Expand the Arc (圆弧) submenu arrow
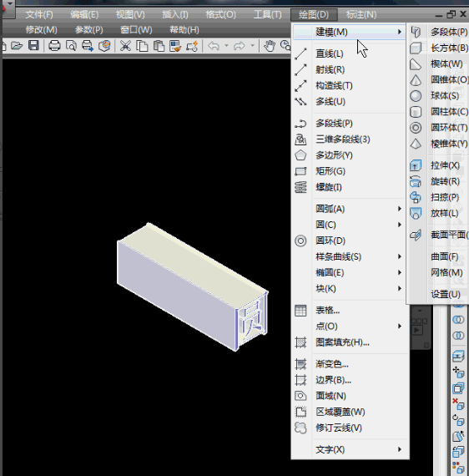The image size is (469, 476). (x=400, y=209)
